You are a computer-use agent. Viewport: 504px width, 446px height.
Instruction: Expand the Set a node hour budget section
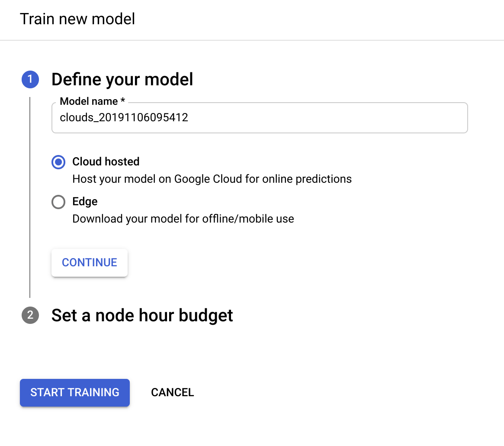point(142,316)
